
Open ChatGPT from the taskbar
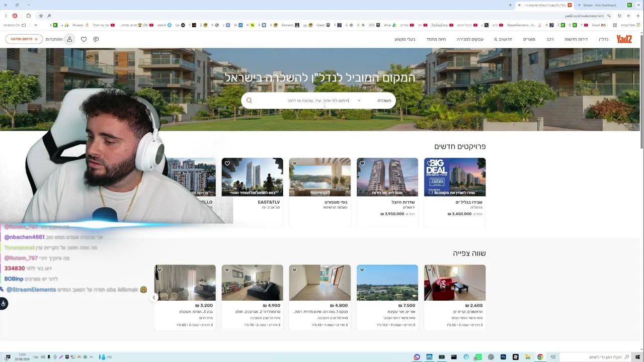(491, 357)
